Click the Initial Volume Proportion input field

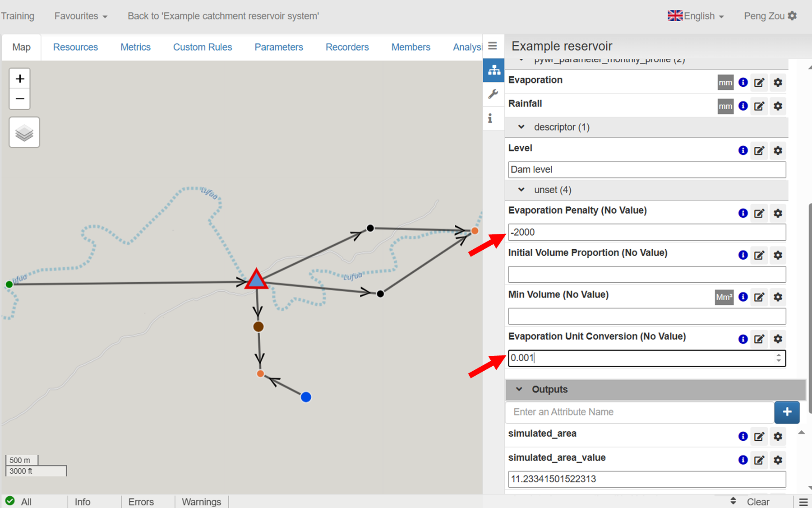646,275
